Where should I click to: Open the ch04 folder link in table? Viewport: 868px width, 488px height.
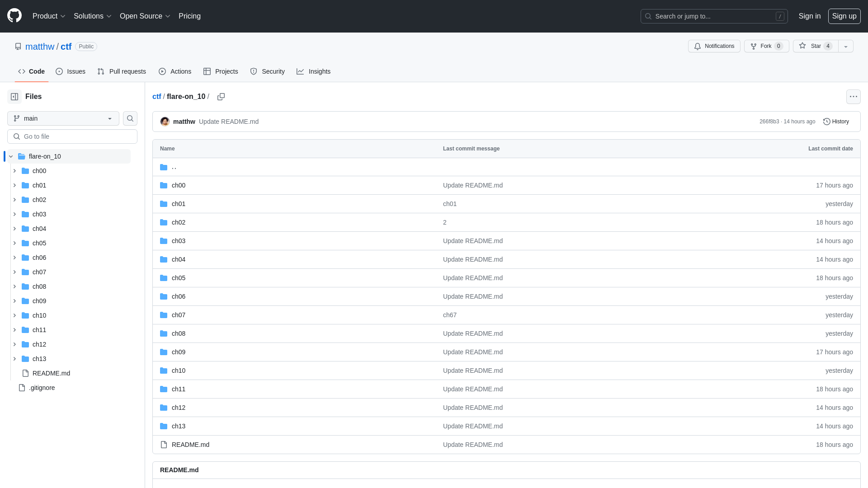(179, 259)
